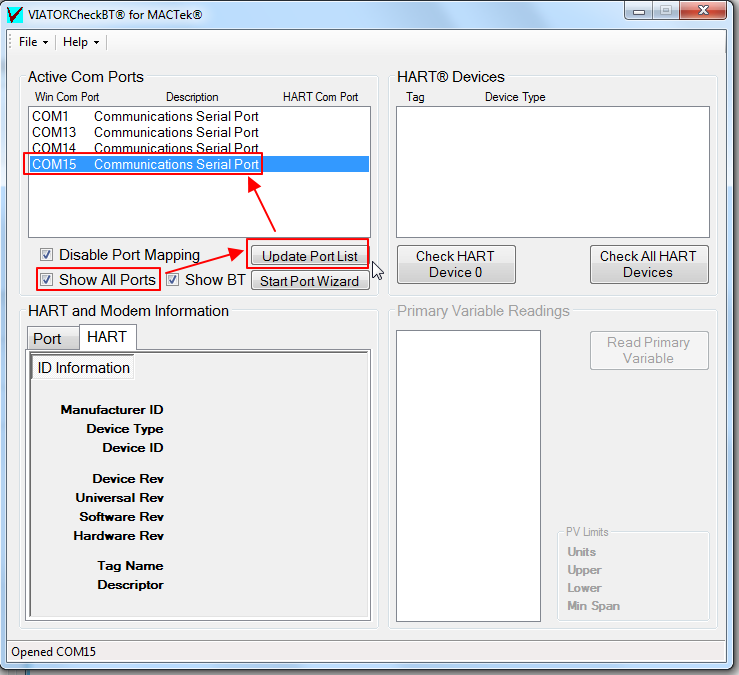Click the Tag Name label

(x=130, y=566)
